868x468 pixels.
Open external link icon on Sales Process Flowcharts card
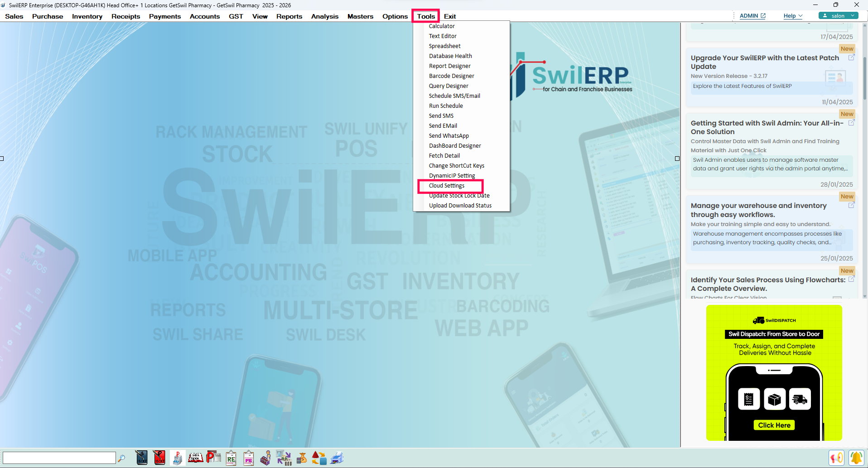[851, 279]
